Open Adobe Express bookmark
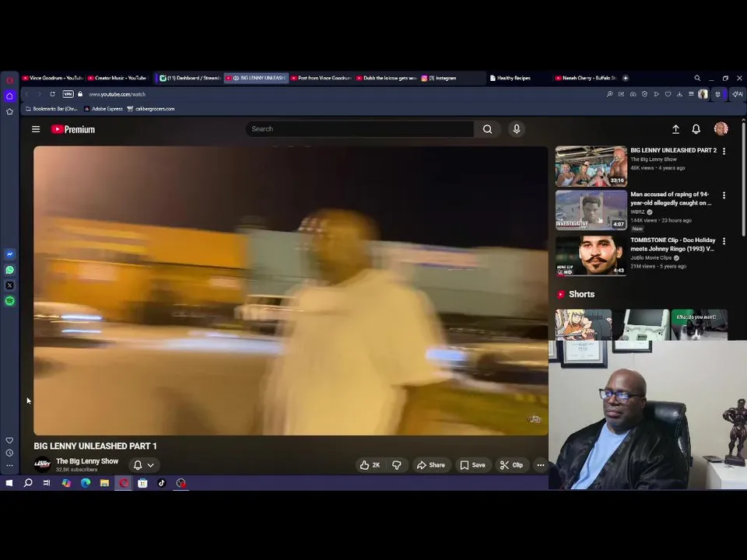This screenshot has height=560, width=747. coord(103,109)
